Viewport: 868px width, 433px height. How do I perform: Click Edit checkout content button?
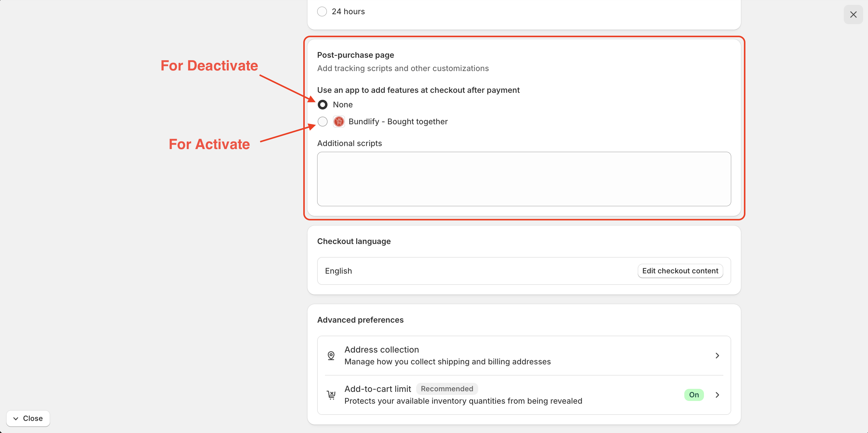coord(680,271)
